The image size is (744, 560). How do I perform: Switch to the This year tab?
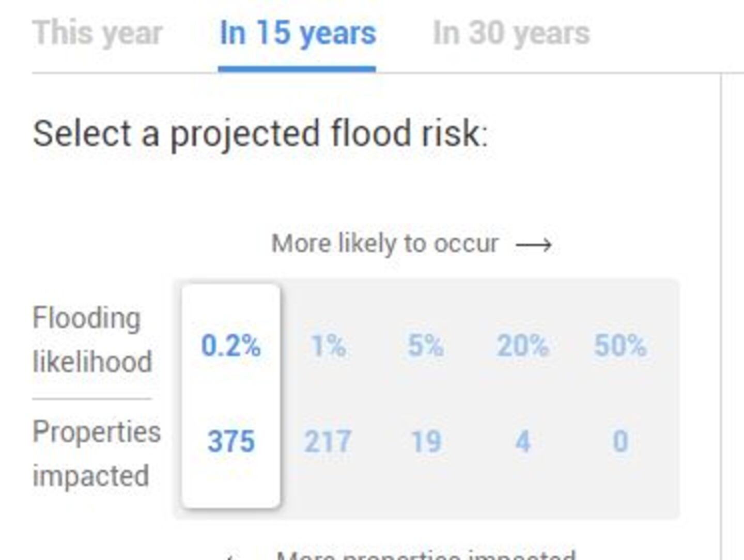pos(97,34)
